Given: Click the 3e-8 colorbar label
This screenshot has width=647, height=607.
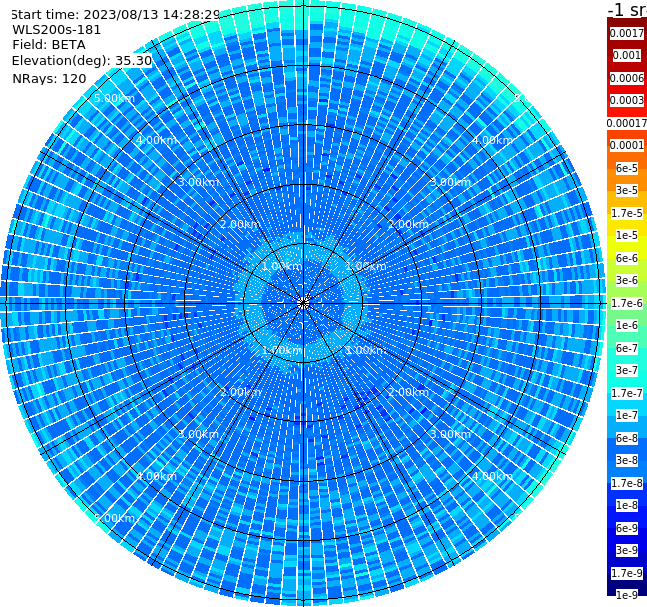Looking at the screenshot, I should [x=627, y=460].
